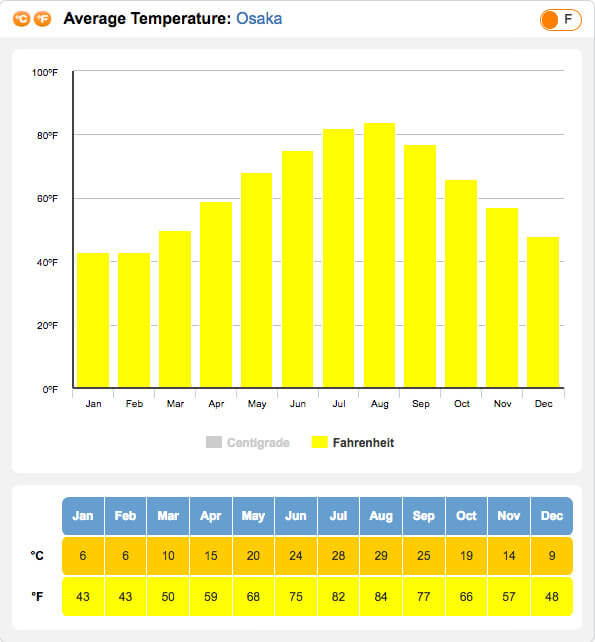This screenshot has width=595, height=642.
Task: Click the October bar in chart
Action: (x=461, y=283)
